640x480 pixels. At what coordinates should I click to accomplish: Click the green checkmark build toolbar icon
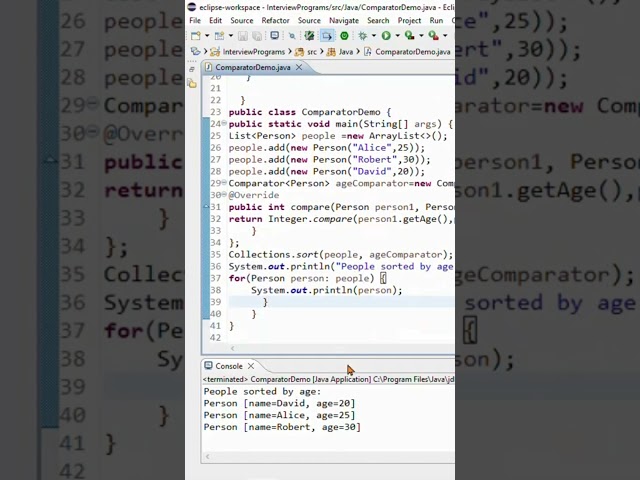(309, 36)
